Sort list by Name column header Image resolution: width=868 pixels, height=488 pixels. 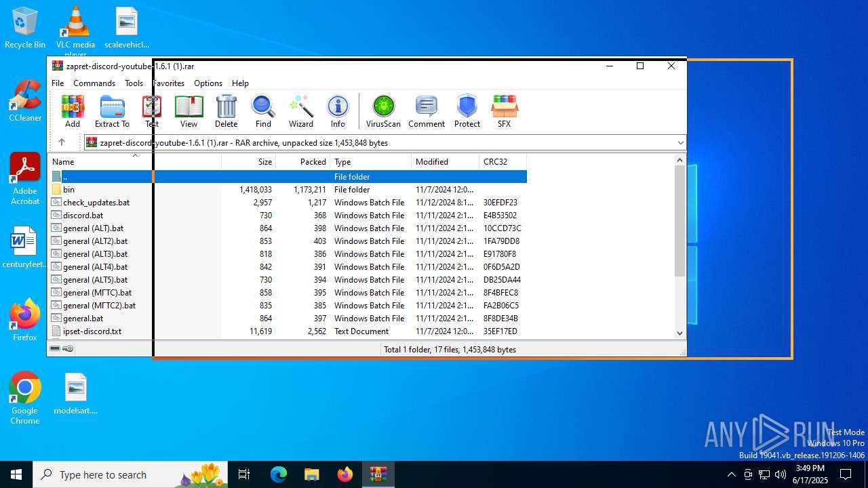click(135, 161)
